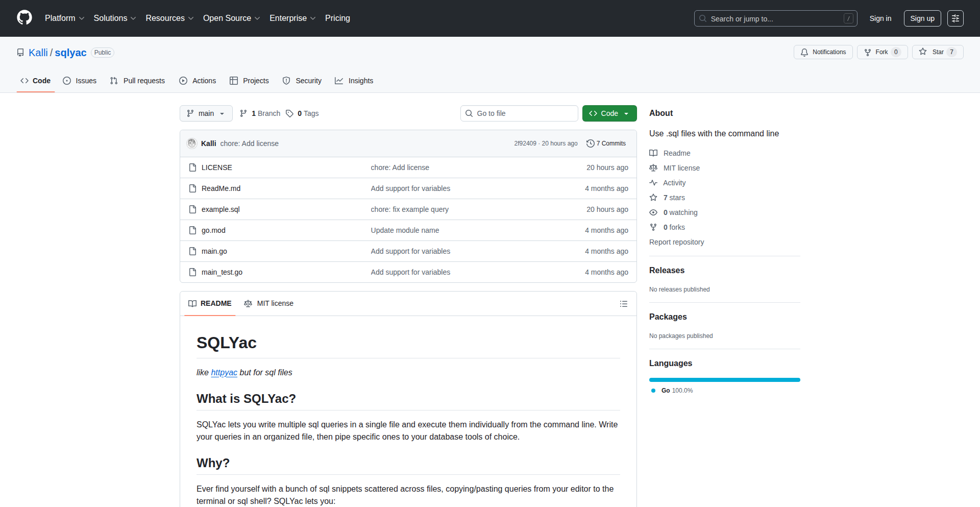Expand the green Code dropdown
980x507 pixels.
coord(609,113)
